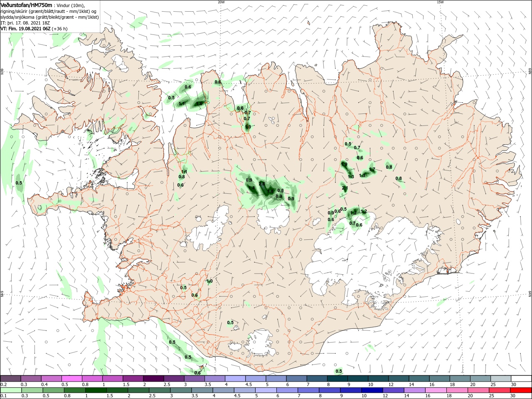Viewport: 532px width, 399px height.
Task: Select the dark teal 8 snow legend swatch
Action: click(337, 379)
